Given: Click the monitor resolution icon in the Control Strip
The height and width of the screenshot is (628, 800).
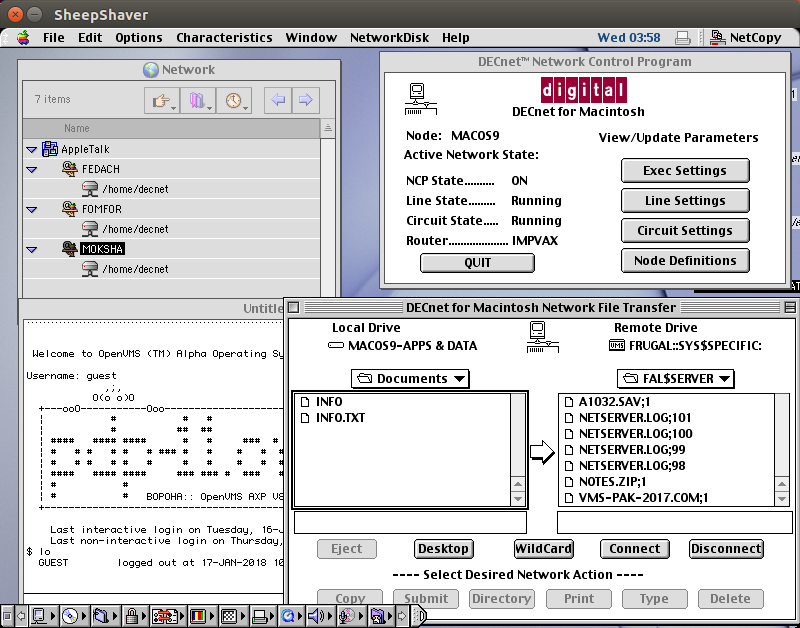Looking at the screenshot, I should coord(199,615).
